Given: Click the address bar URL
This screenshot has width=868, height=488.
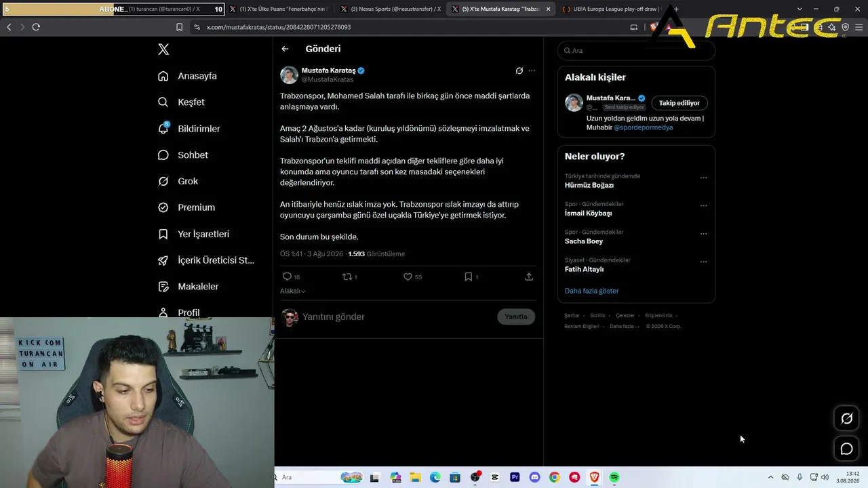Looking at the screenshot, I should (279, 27).
